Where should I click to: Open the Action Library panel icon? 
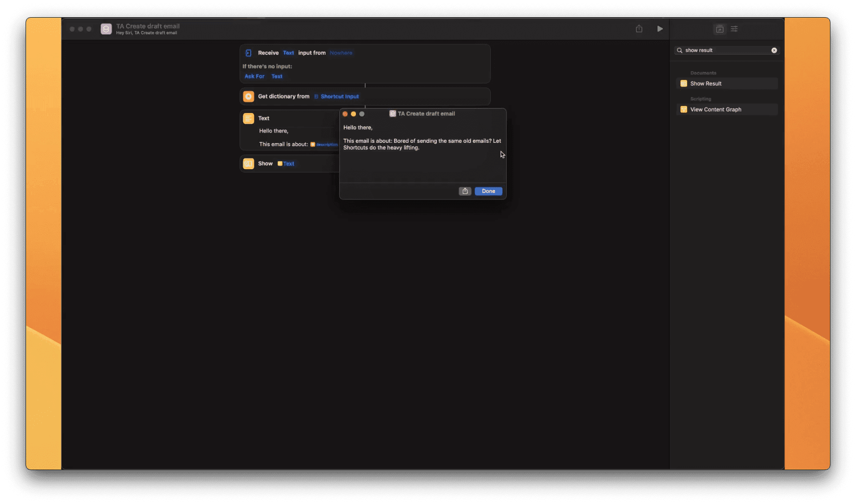tap(720, 29)
